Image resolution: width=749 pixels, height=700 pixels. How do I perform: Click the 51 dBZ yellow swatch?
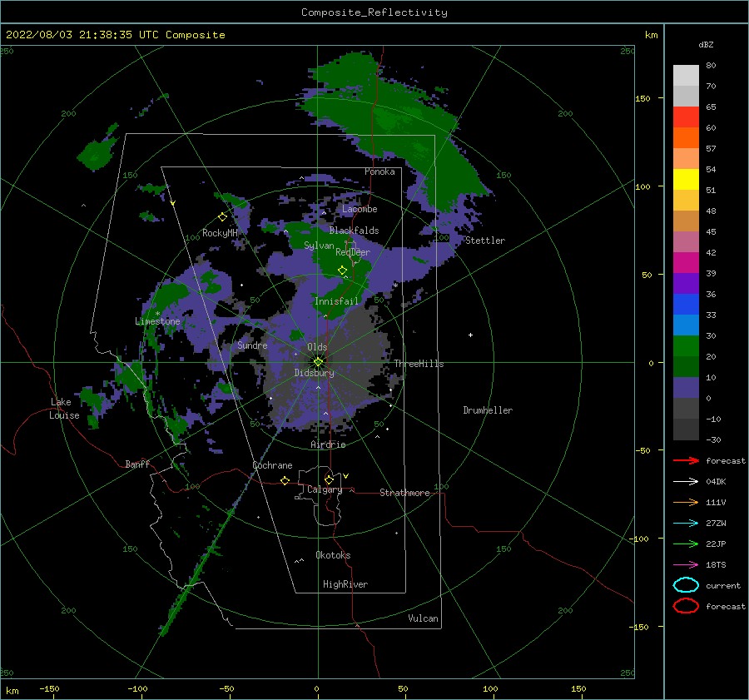click(686, 180)
